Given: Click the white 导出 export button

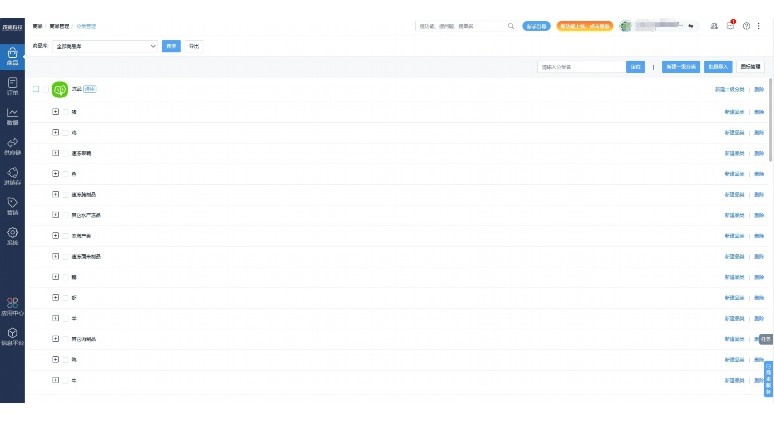Looking at the screenshot, I should tap(194, 46).
